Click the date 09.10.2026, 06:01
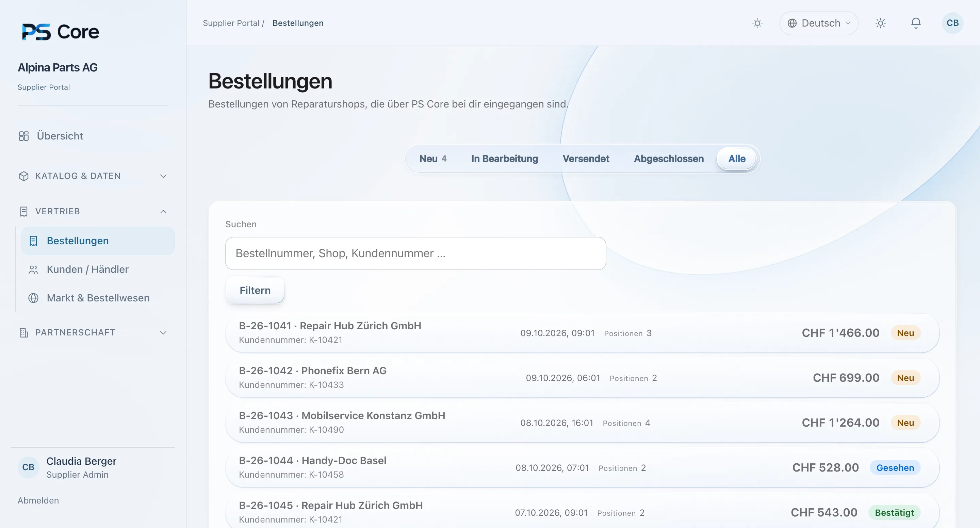Image resolution: width=980 pixels, height=528 pixels. (x=563, y=378)
